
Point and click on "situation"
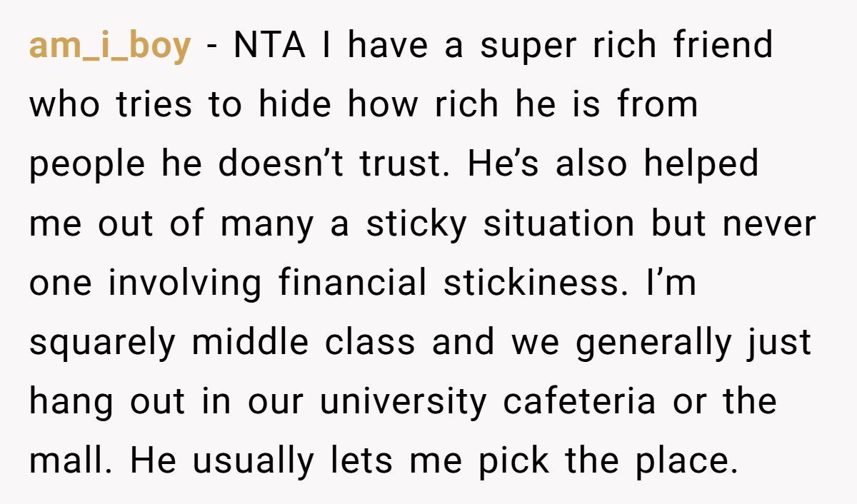(x=558, y=224)
